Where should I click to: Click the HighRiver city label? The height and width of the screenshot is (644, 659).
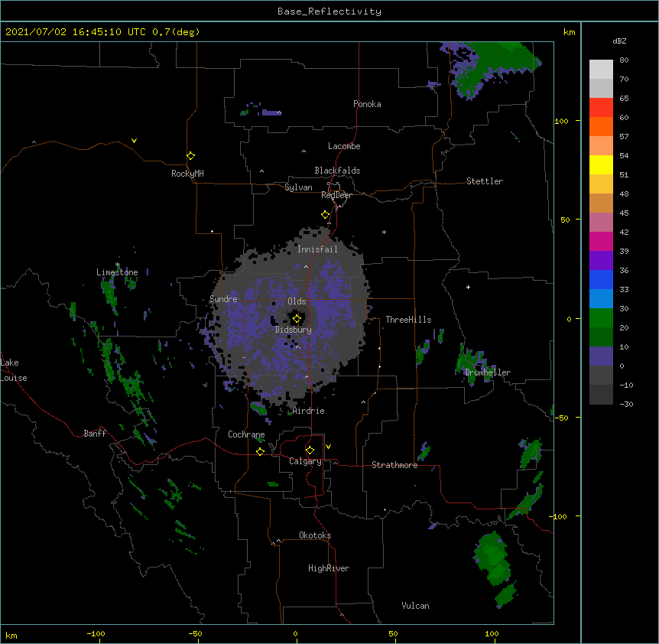point(329,568)
